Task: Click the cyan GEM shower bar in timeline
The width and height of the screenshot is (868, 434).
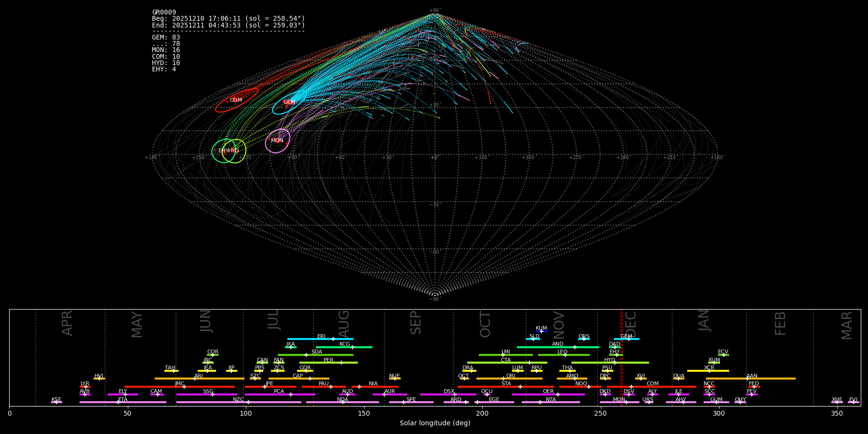Action: pos(626,339)
